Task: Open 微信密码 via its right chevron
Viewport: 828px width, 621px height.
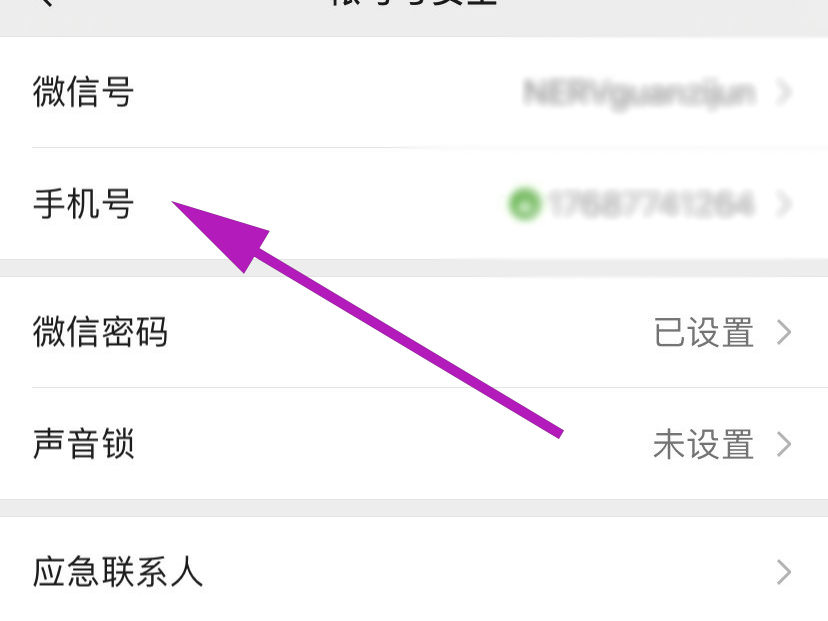Action: tap(785, 332)
